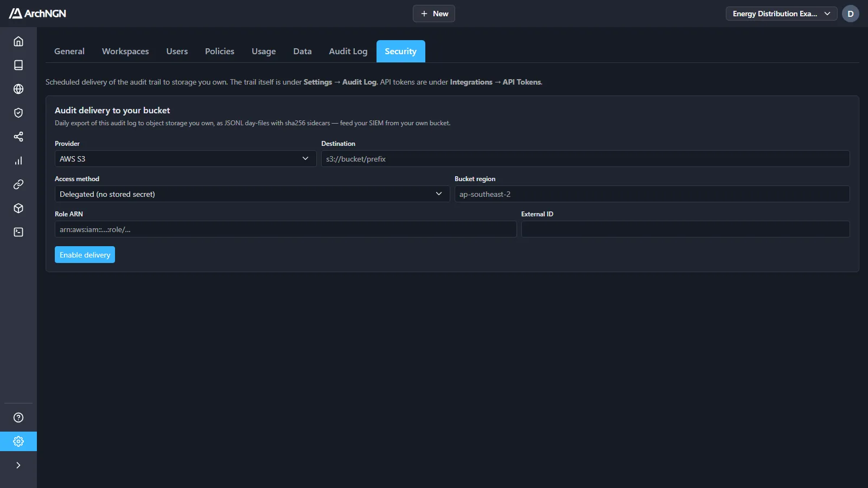Switch to the Policies tab

coord(220,52)
